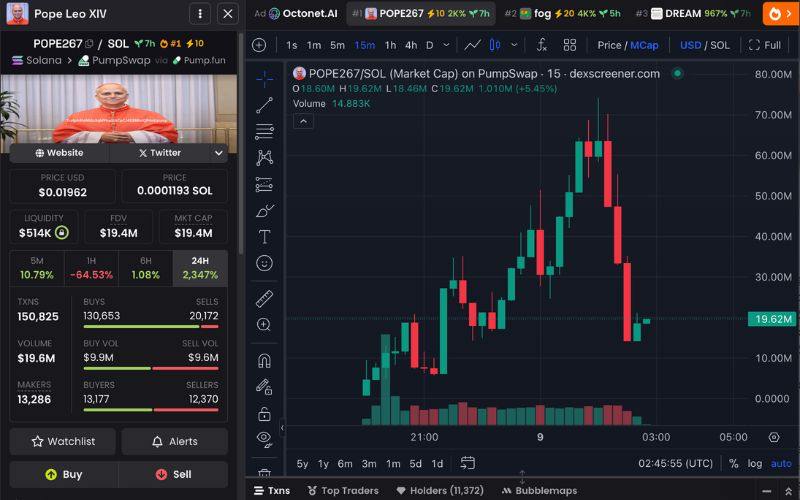
Task: Add symbol with the plus circle icon
Action: tap(259, 45)
